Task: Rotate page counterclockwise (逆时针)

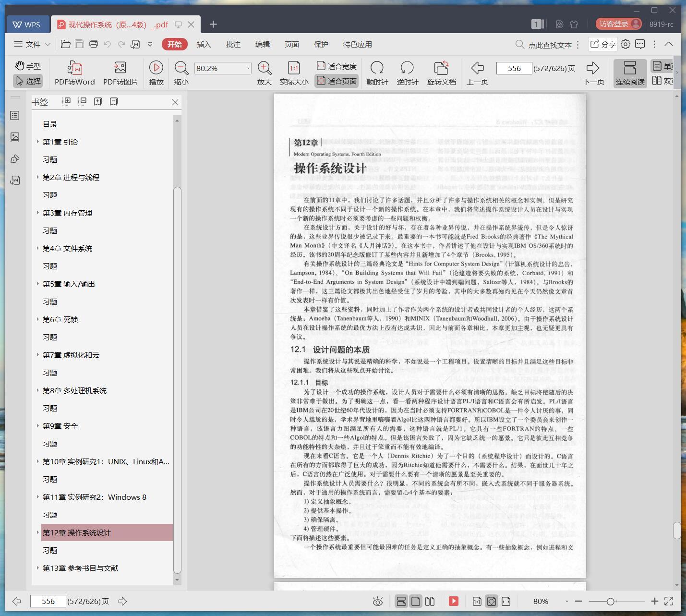Action: tap(408, 73)
